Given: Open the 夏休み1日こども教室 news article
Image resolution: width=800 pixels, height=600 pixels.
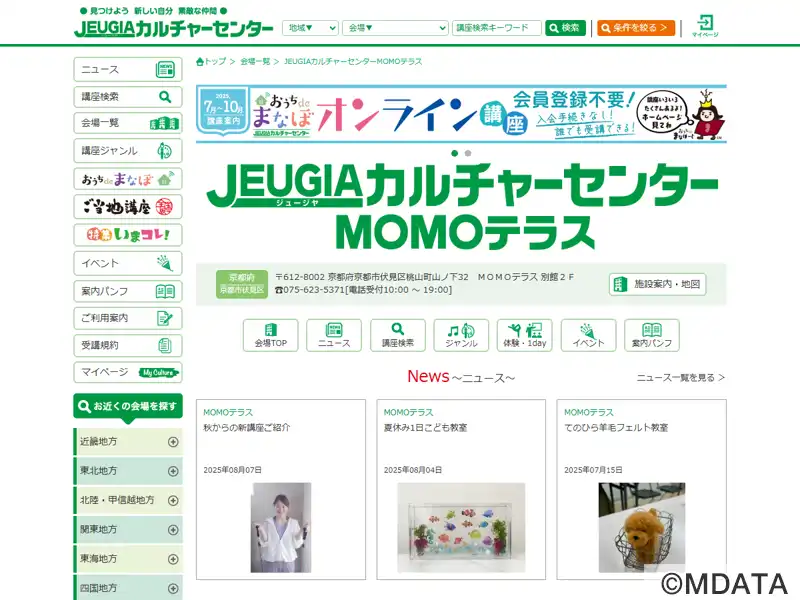Looking at the screenshot, I should click(x=426, y=428).
